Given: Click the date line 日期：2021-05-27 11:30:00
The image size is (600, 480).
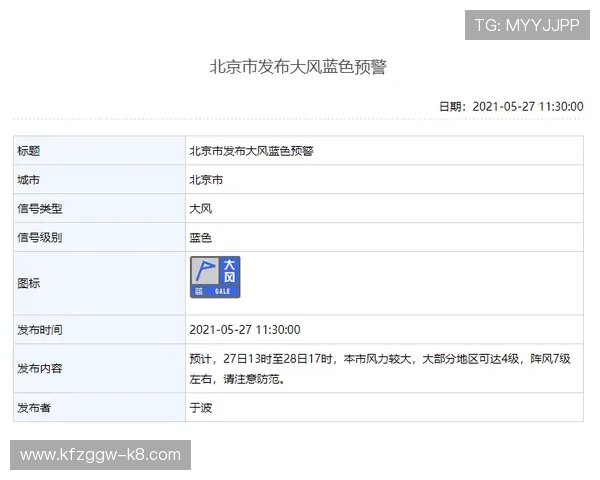Looking at the screenshot, I should click(x=511, y=106).
